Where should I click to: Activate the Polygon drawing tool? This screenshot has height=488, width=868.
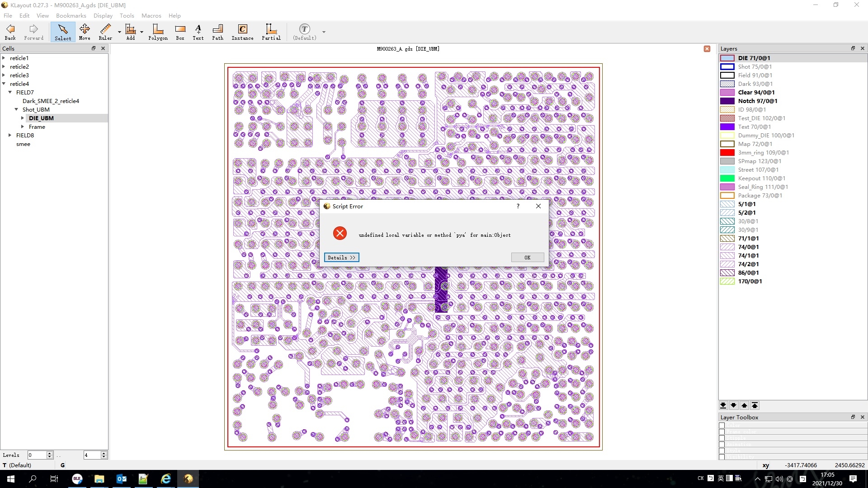click(x=158, y=32)
